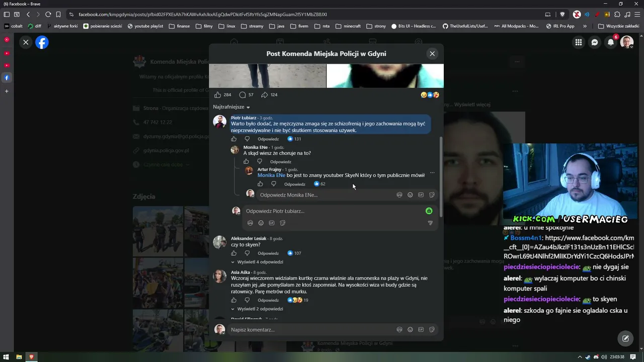Like the post with 284 reactions

(x=217, y=95)
